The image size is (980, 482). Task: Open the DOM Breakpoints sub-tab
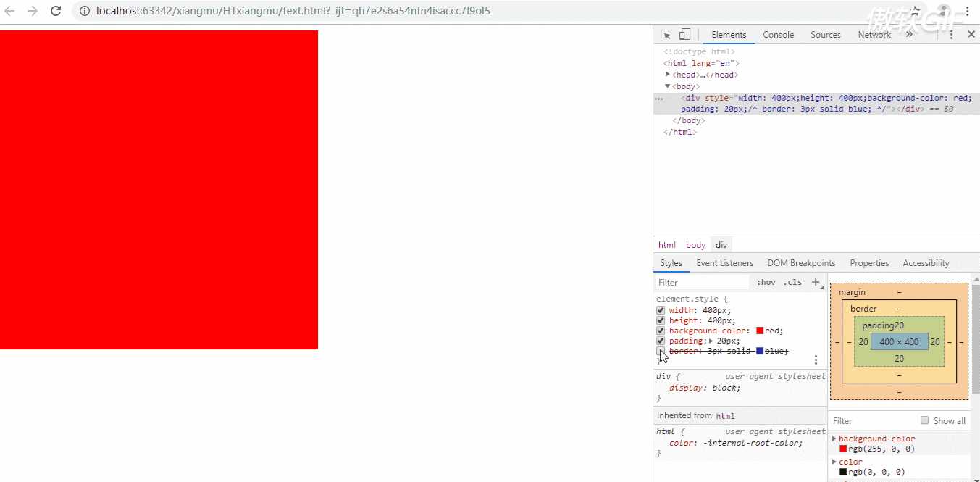[x=802, y=263]
